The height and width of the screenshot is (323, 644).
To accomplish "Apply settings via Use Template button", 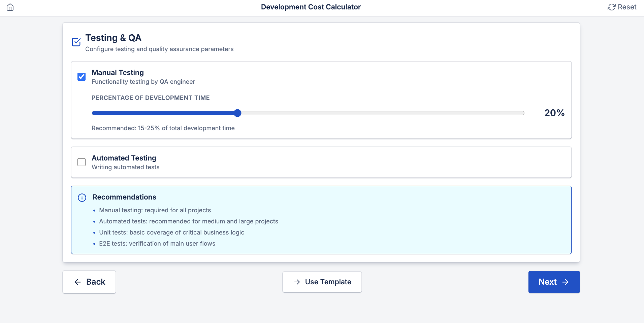I will 321,282.
